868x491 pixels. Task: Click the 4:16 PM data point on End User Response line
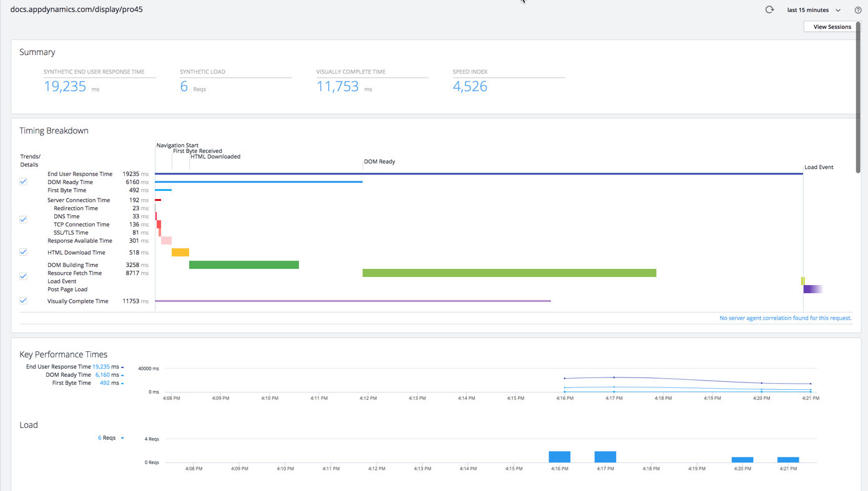tap(565, 378)
